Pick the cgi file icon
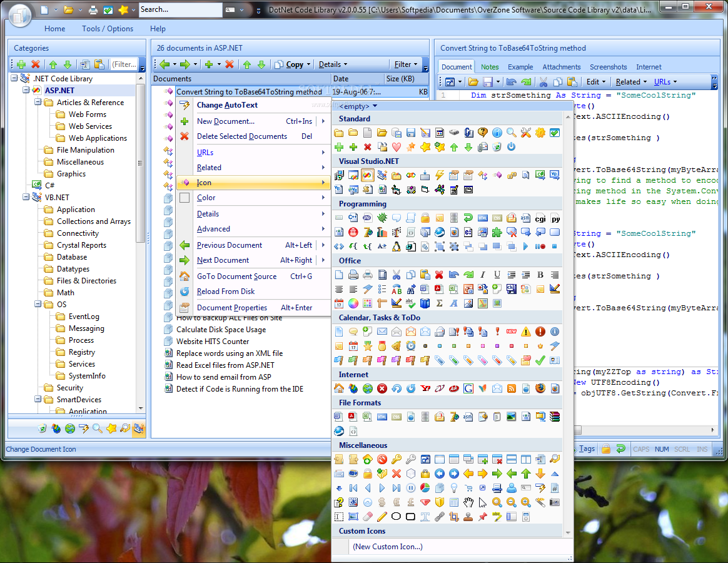 tap(540, 218)
